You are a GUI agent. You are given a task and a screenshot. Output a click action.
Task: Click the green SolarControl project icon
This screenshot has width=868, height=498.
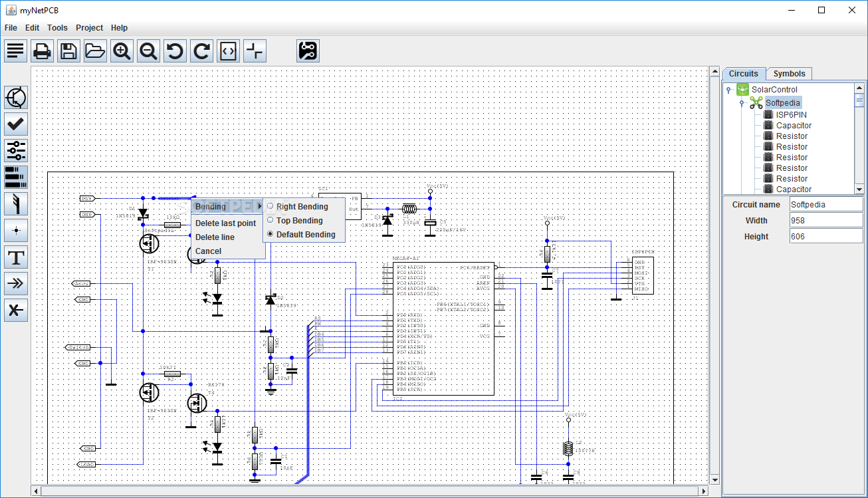point(742,89)
